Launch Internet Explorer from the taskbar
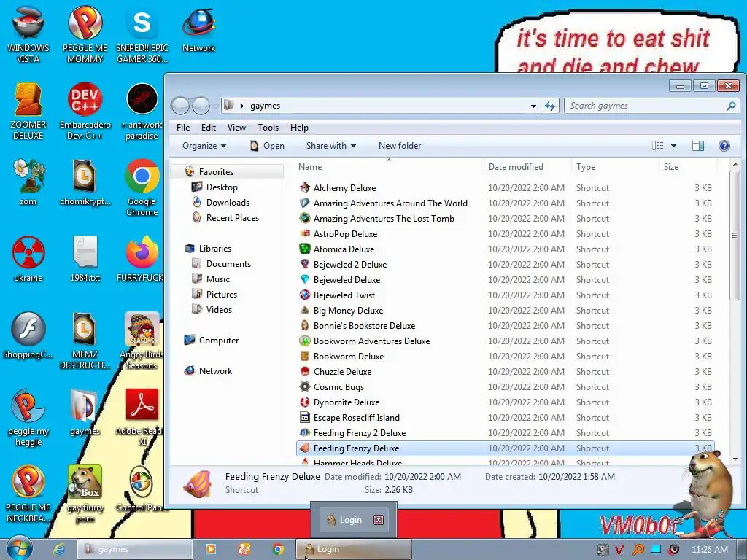 (59, 549)
